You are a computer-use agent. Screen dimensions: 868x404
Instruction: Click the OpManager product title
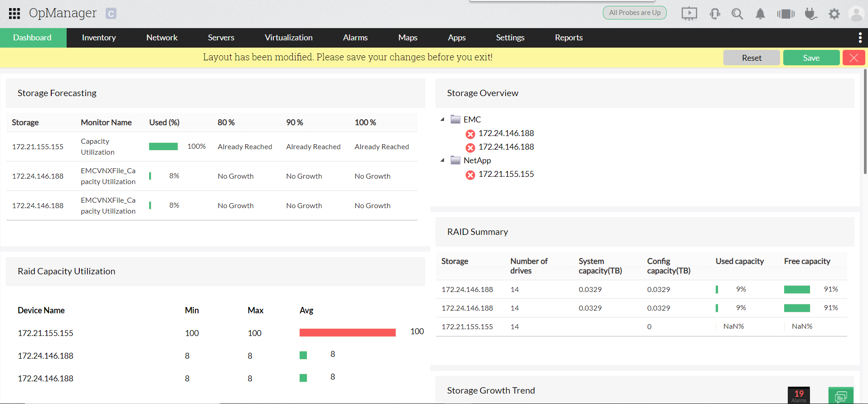point(63,13)
